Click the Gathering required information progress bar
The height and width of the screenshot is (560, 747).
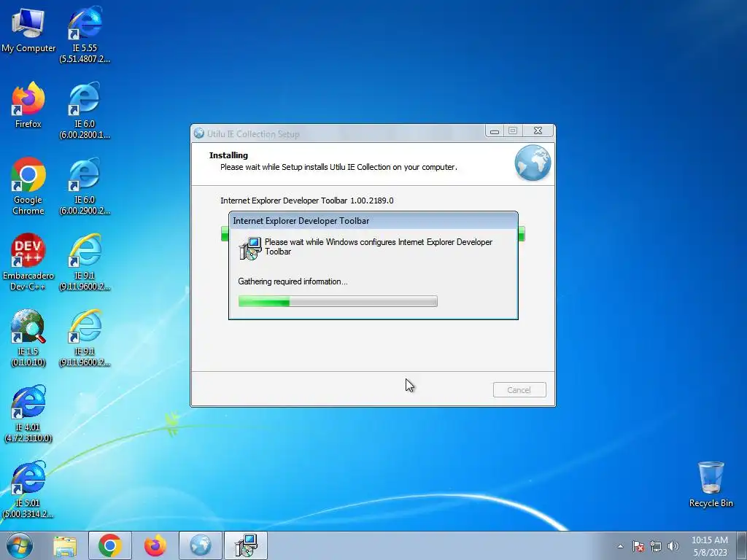338,301
